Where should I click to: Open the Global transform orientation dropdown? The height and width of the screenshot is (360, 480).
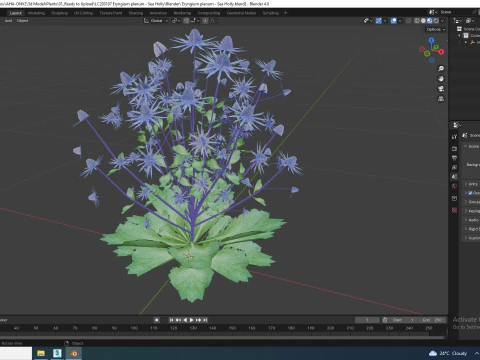coord(156,21)
